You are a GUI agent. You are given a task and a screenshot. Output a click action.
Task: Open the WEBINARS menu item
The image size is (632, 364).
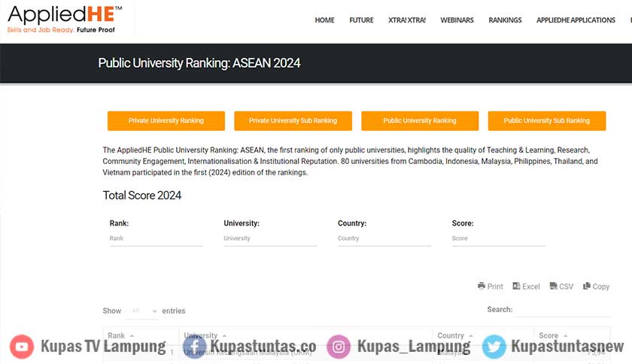click(457, 20)
